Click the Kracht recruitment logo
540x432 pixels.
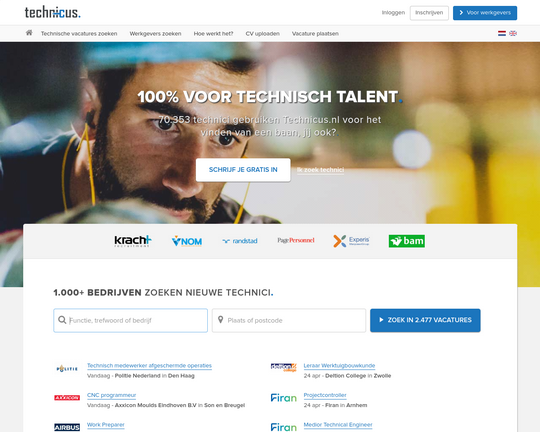(x=133, y=241)
